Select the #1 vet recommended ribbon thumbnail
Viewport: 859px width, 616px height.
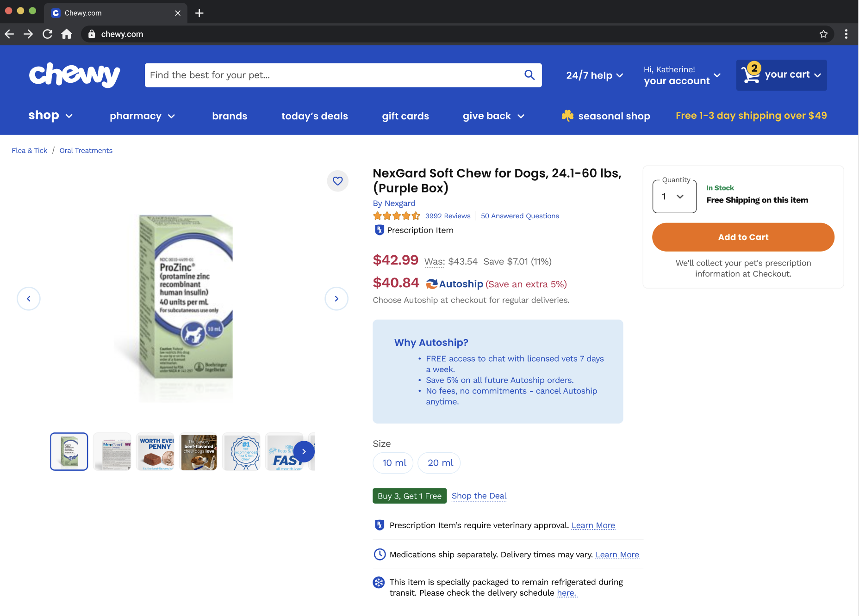click(x=242, y=451)
